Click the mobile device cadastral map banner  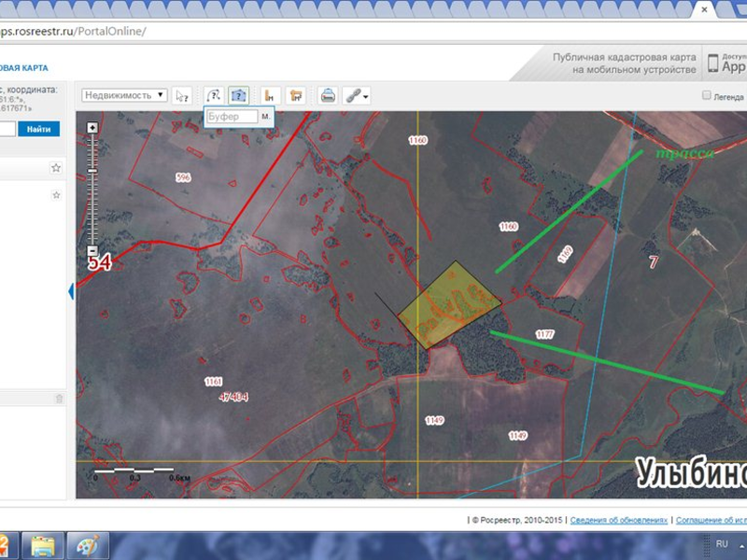(625, 63)
